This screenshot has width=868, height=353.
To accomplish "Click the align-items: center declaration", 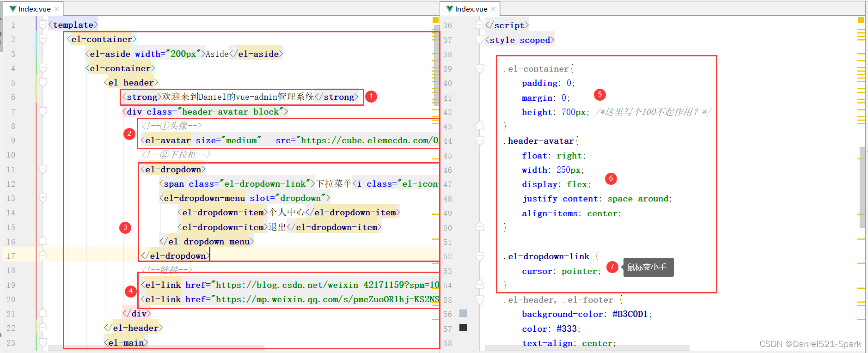I will click(x=572, y=213).
